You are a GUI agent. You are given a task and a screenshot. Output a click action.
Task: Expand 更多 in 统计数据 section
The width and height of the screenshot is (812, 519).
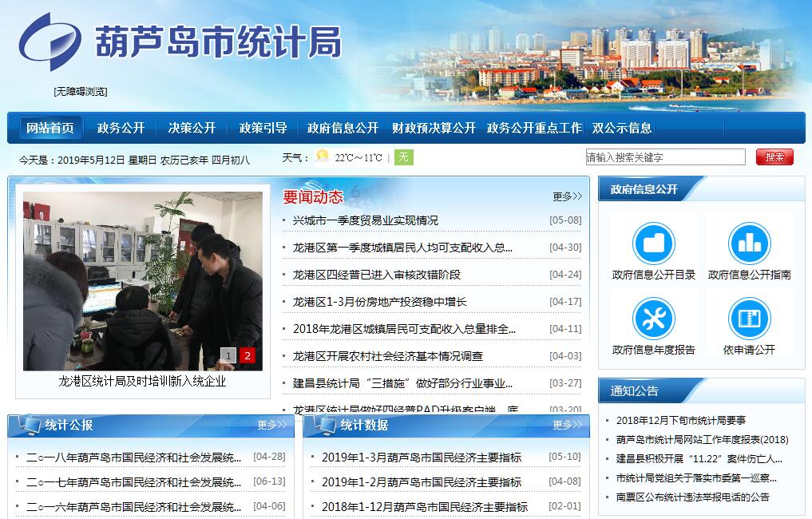click(567, 425)
